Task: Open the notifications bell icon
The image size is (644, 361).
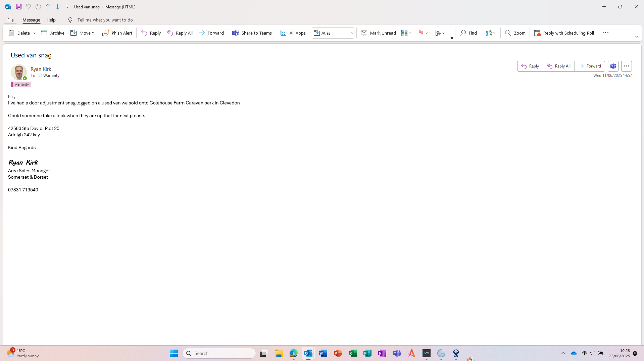Action: pyautogui.click(x=635, y=353)
